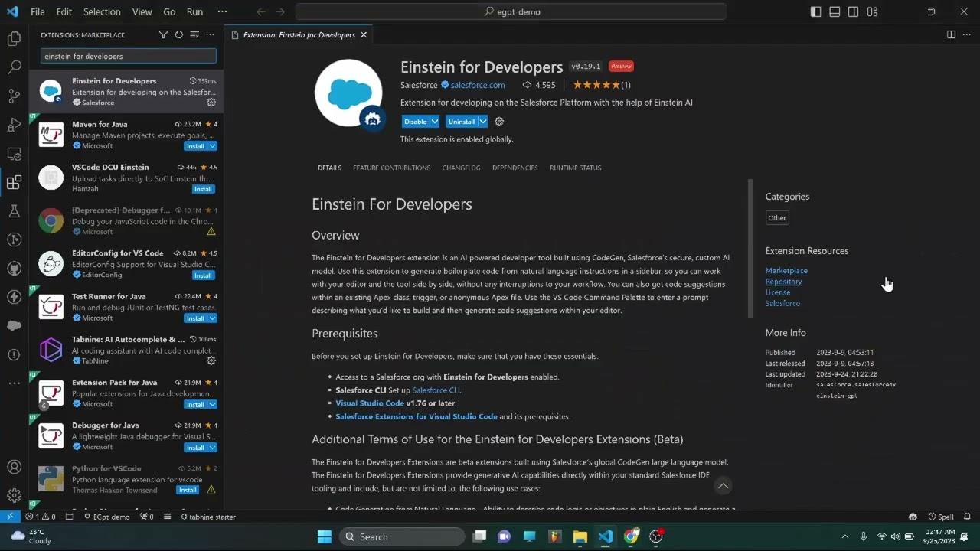The image size is (980, 551).
Task: Open the salesforce.com publisher link
Action: point(478,85)
